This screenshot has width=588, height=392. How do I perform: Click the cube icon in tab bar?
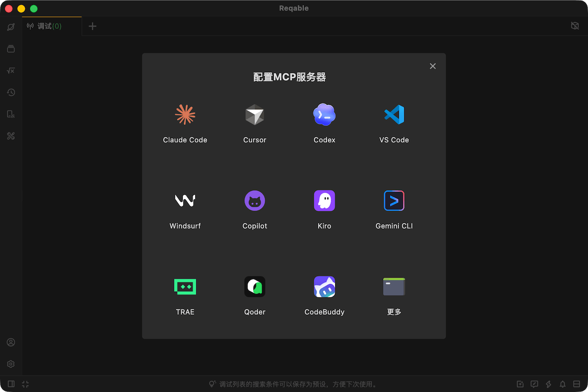[575, 26]
